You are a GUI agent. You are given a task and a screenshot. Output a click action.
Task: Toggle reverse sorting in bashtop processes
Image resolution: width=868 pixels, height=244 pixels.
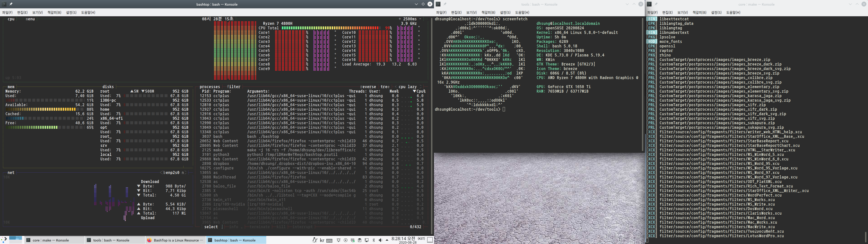point(368,87)
